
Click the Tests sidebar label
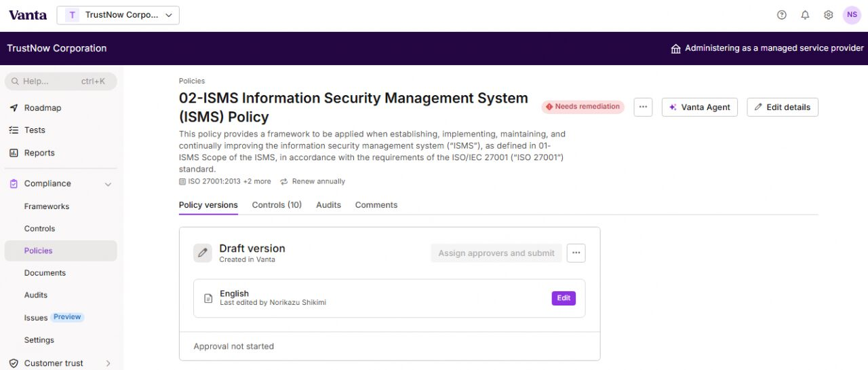click(35, 130)
